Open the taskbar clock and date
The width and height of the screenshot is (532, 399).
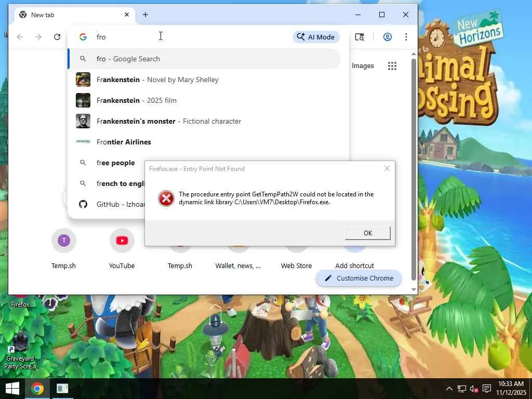(511, 389)
